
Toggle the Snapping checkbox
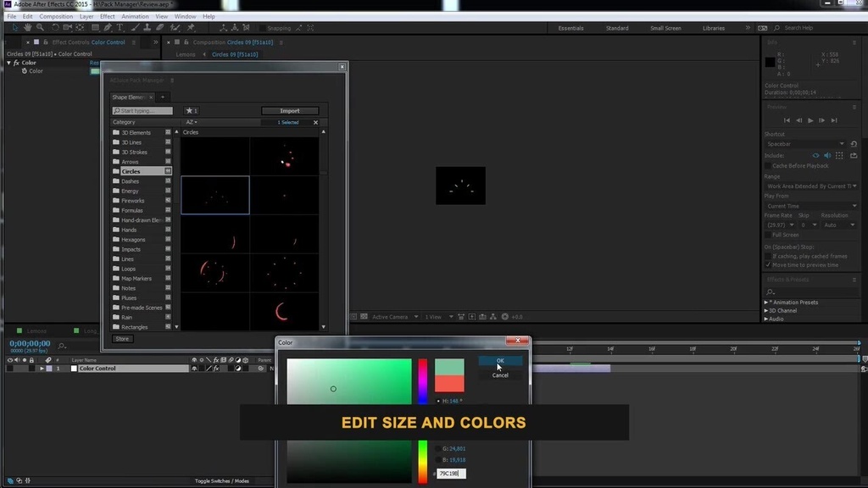pos(263,28)
